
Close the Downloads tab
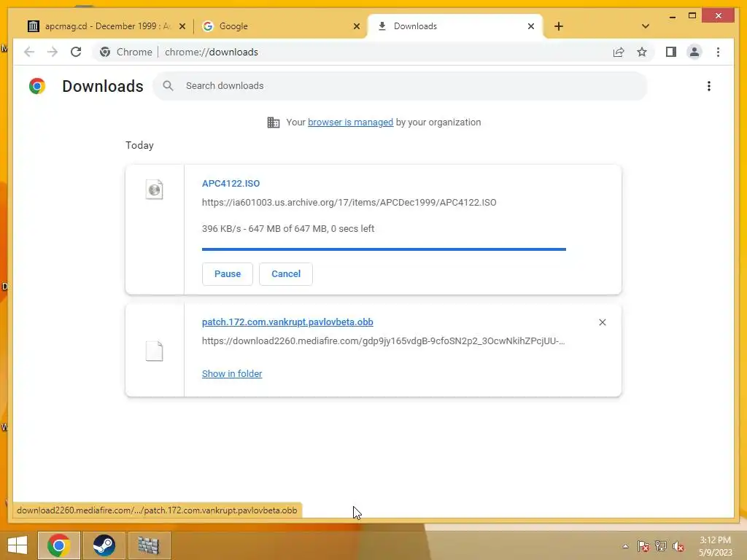click(x=531, y=26)
